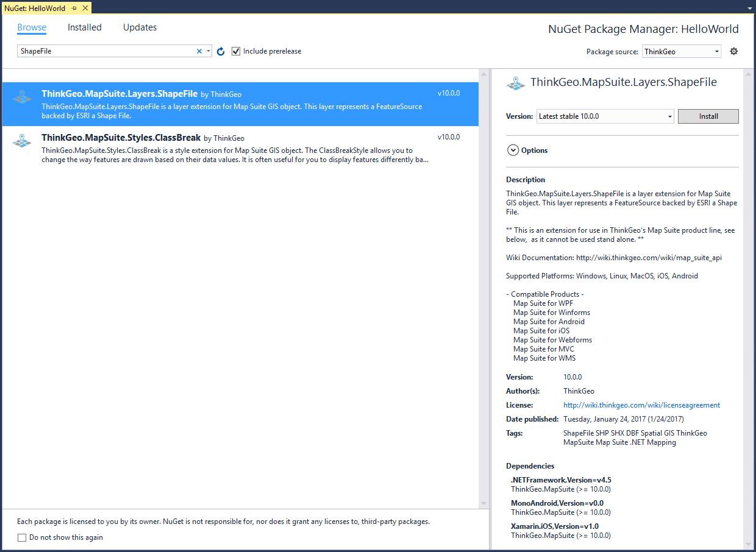Click v10.0.0 version of ShapeFile package

click(449, 93)
